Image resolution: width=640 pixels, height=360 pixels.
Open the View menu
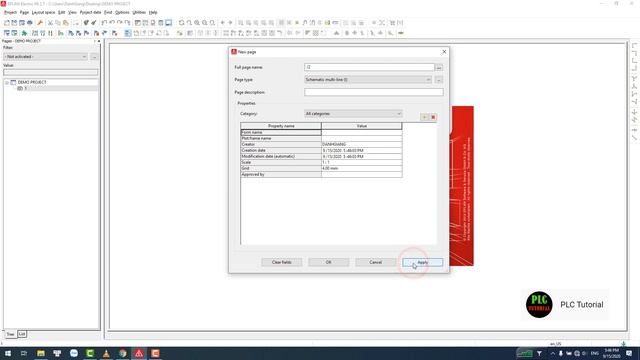[x=72, y=13]
